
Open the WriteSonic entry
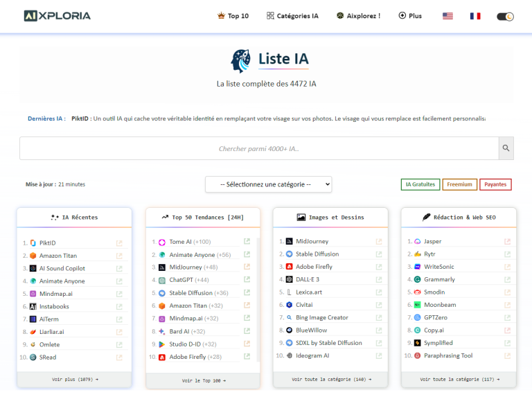pos(439,267)
